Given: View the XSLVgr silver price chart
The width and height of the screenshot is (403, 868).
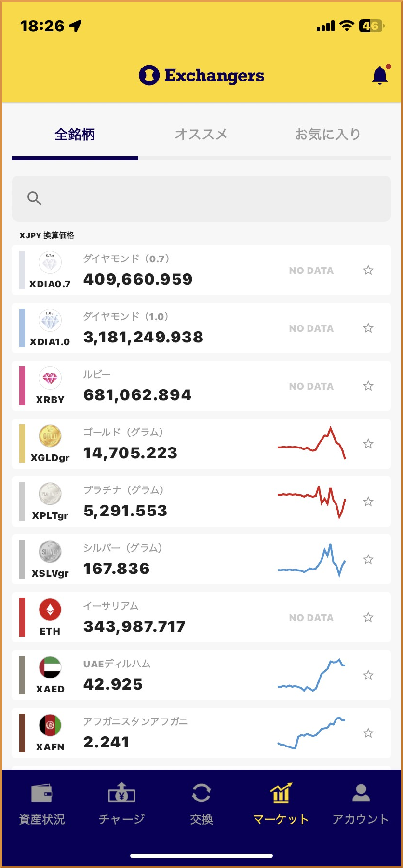Looking at the screenshot, I should click(x=311, y=560).
